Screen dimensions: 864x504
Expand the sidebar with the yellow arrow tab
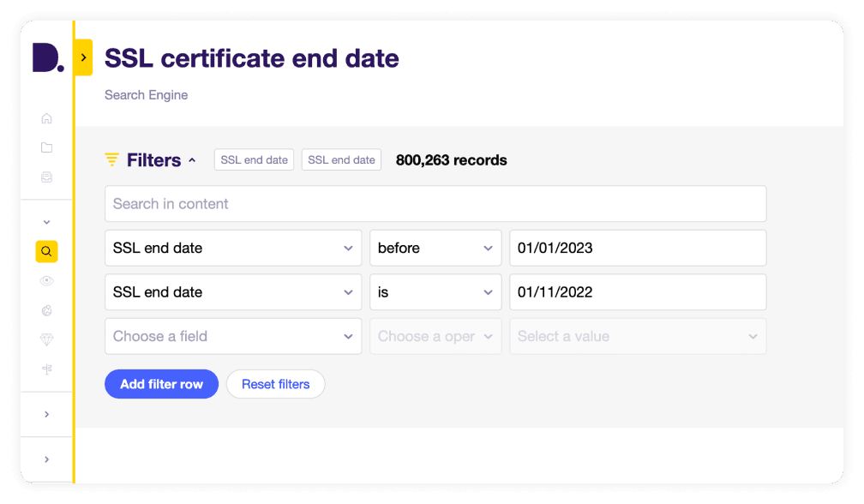(83, 57)
